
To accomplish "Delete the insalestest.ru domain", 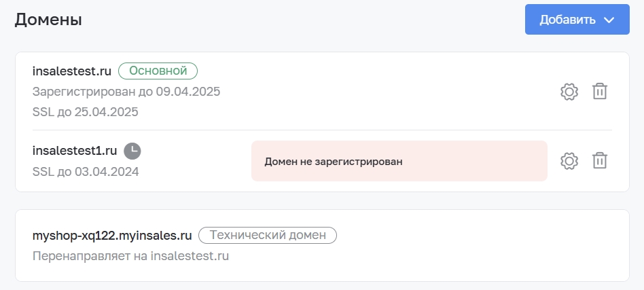I will [600, 91].
